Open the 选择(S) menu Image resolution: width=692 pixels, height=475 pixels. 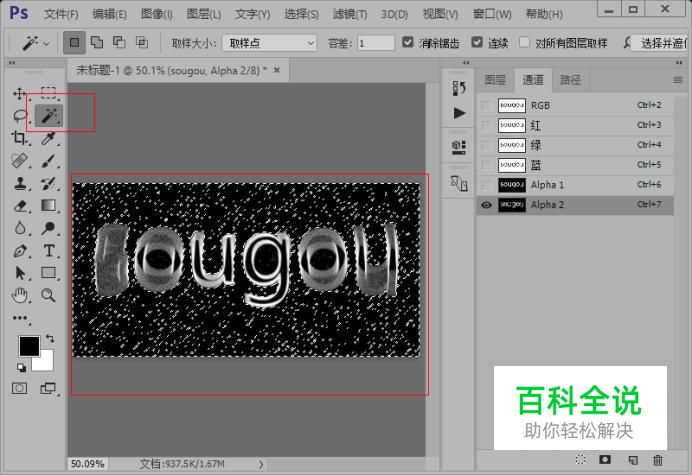pyautogui.click(x=301, y=14)
